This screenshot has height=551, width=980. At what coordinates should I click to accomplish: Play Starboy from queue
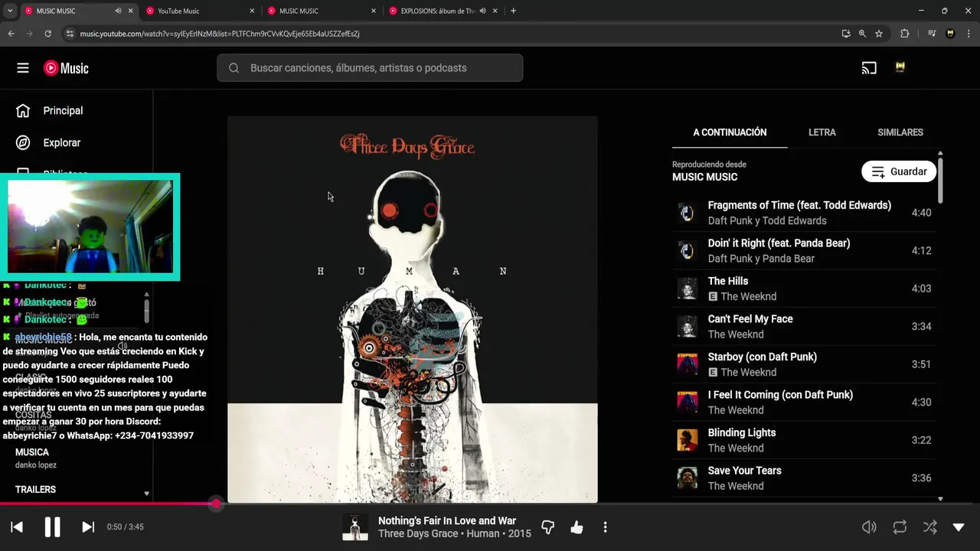coord(804,364)
